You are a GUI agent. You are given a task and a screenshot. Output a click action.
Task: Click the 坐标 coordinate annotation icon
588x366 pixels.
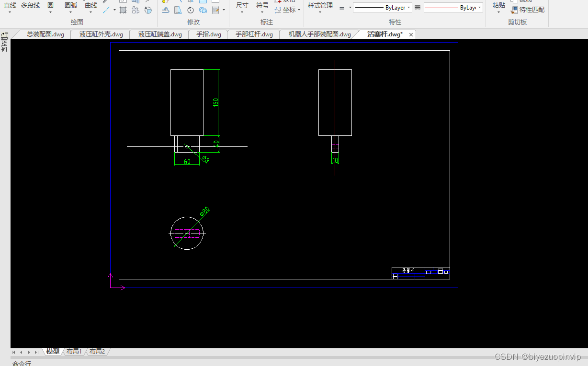pyautogui.click(x=278, y=10)
